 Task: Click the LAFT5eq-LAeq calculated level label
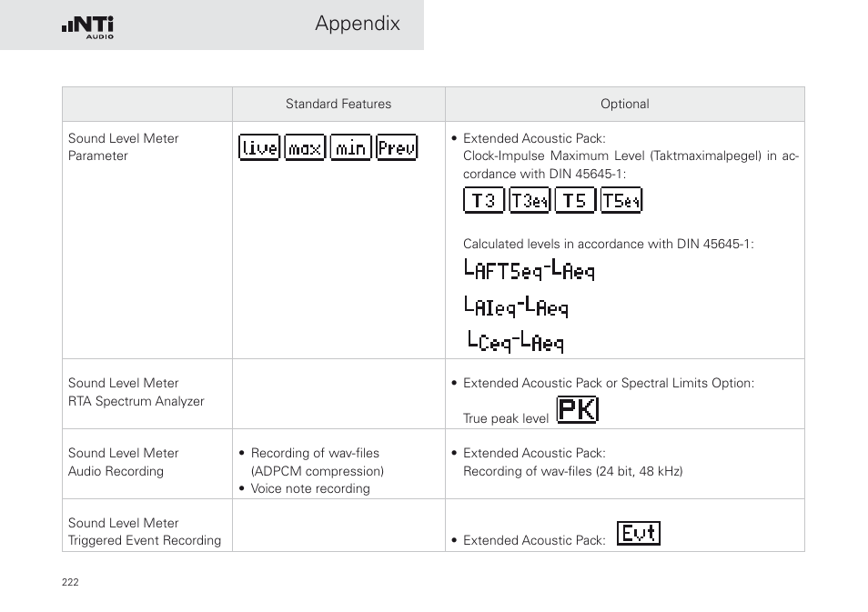(x=530, y=270)
